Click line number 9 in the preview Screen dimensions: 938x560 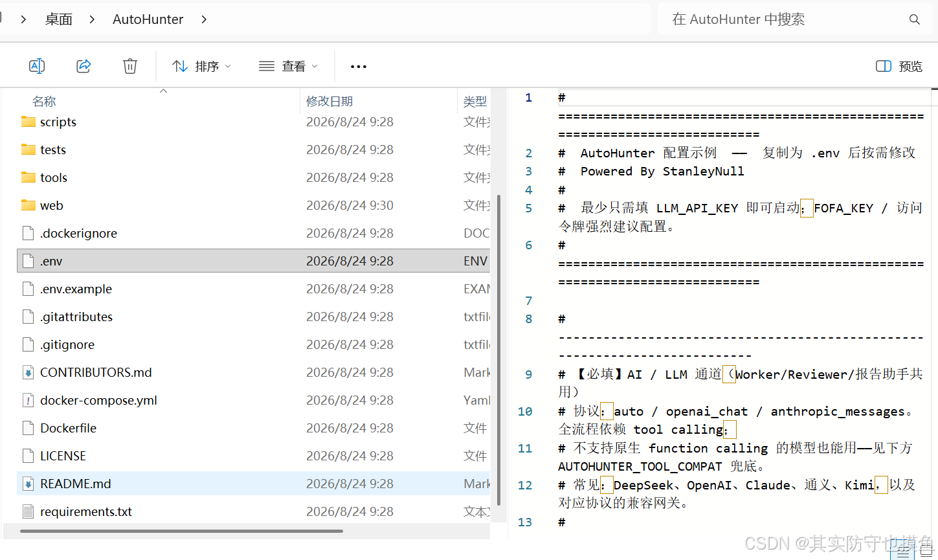pyautogui.click(x=529, y=374)
